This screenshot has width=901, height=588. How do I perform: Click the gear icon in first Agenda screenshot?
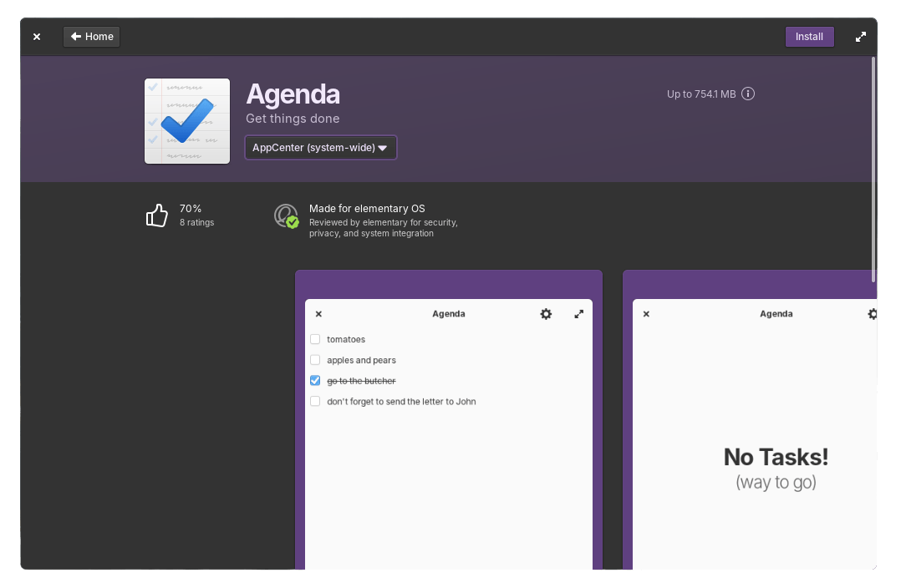(546, 314)
